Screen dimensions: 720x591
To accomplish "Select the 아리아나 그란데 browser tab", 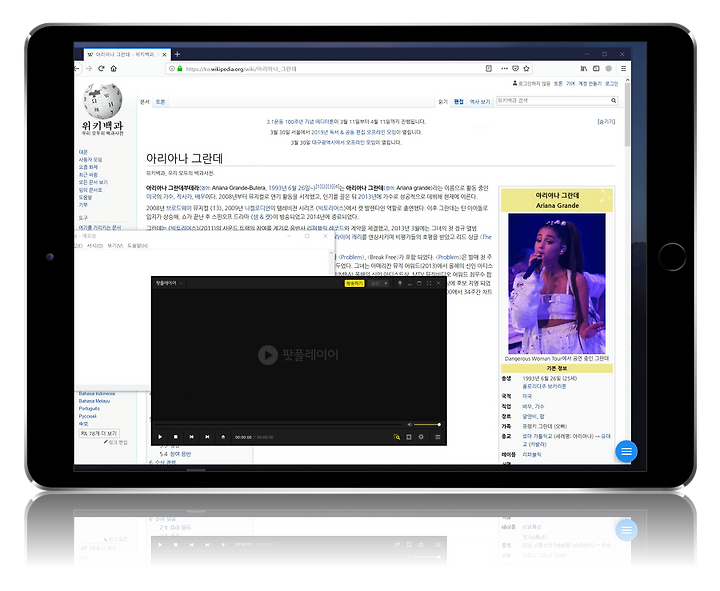I will click(x=127, y=54).
